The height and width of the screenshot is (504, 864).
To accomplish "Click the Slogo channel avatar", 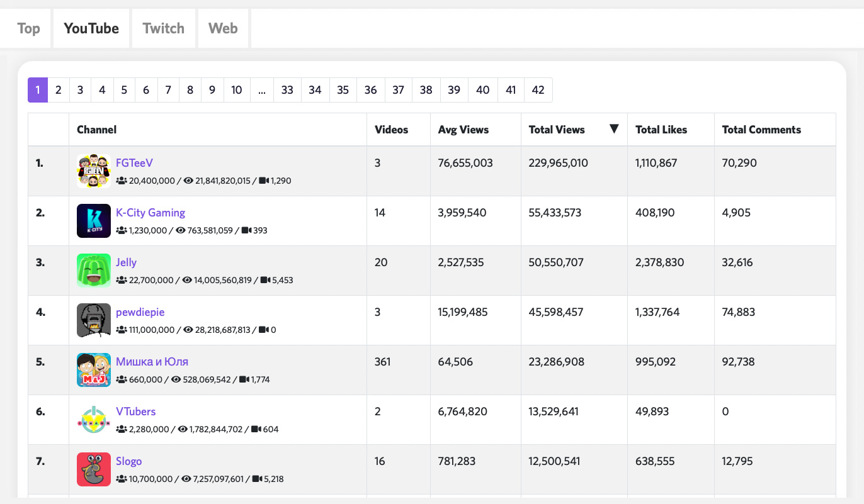I will (93, 469).
